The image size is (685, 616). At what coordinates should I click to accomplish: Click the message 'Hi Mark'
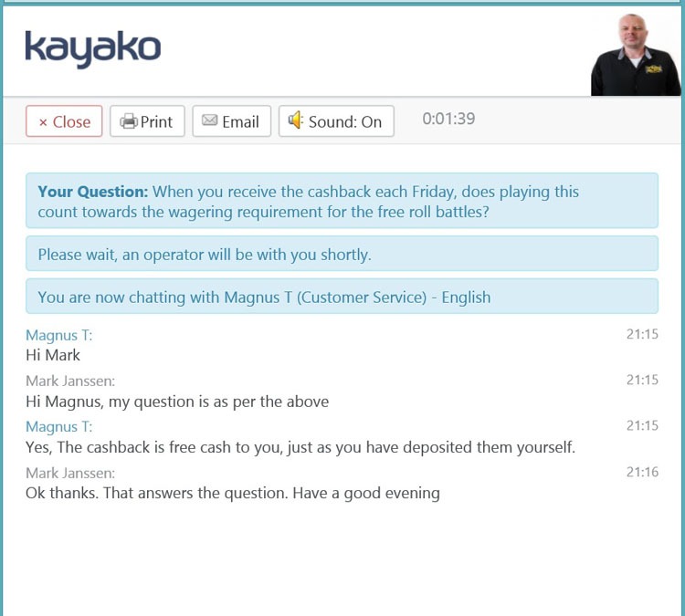[x=53, y=355]
